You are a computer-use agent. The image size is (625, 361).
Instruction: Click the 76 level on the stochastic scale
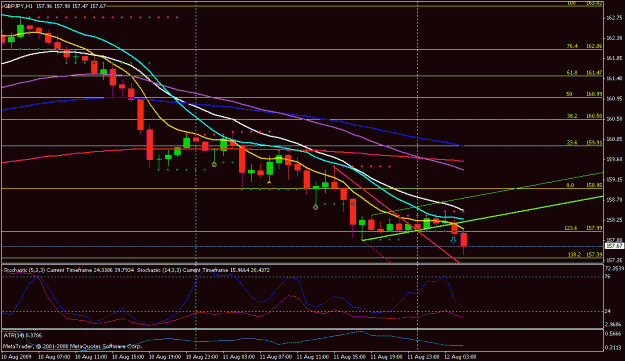[x=607, y=276]
